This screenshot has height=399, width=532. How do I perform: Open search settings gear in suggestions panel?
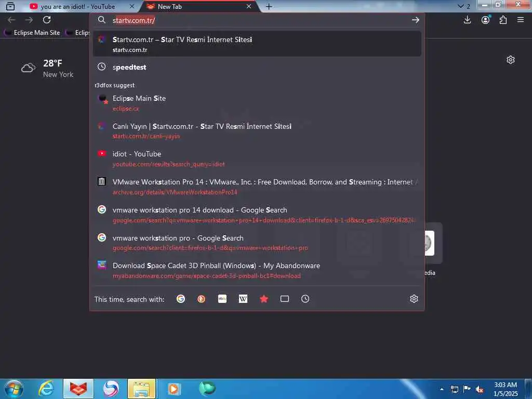tap(414, 299)
